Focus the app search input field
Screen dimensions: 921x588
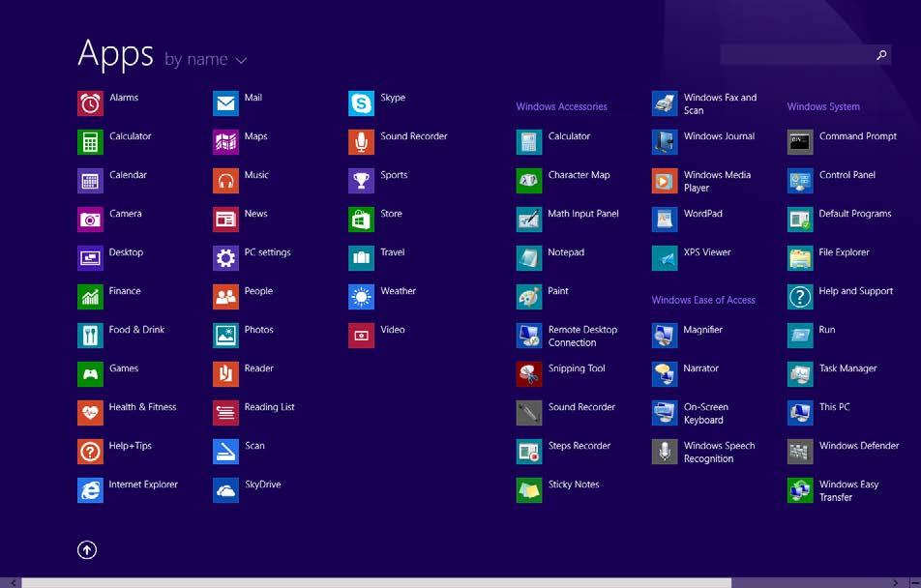tap(796, 54)
